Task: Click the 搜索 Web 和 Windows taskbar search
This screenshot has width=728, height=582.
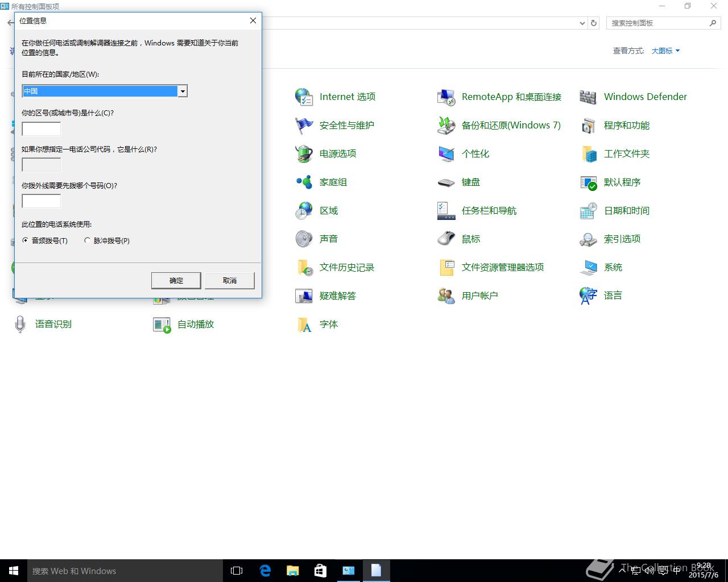Action: pyautogui.click(x=125, y=571)
